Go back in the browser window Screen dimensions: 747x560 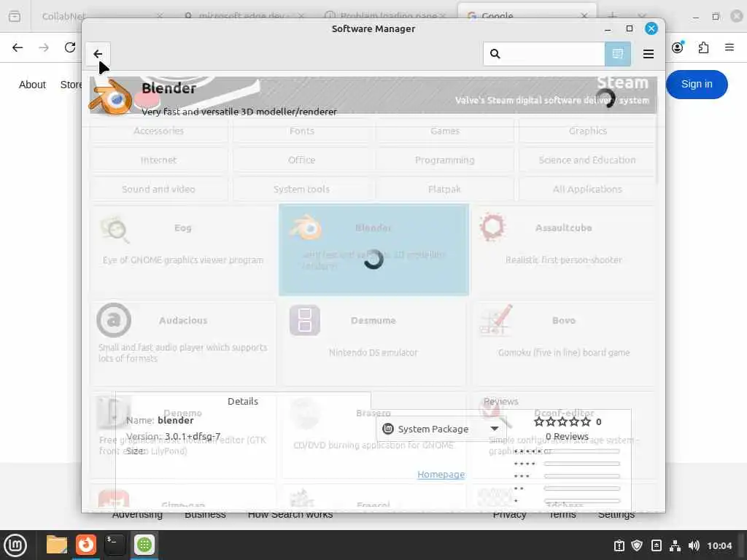[18, 47]
